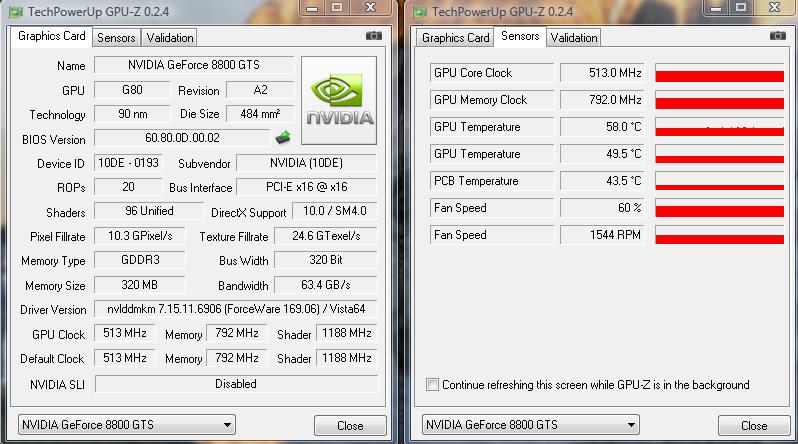Viewport: 798px width, 444px height.
Task: Click the 513.0 MHz sensor value
Action: pyautogui.click(x=602, y=73)
